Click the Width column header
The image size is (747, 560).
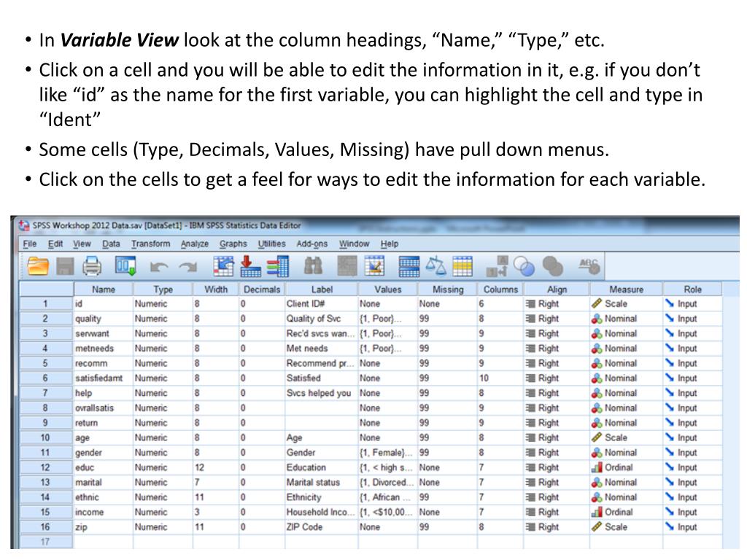(216, 289)
